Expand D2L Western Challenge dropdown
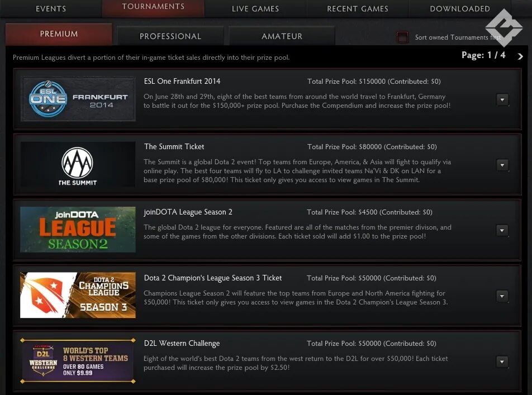 tap(502, 361)
